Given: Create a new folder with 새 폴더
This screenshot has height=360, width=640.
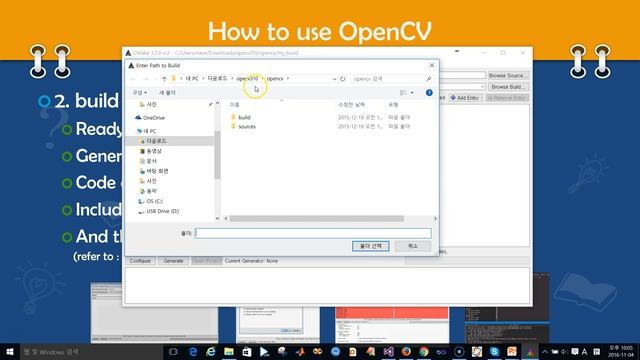Looking at the screenshot, I should (167, 93).
